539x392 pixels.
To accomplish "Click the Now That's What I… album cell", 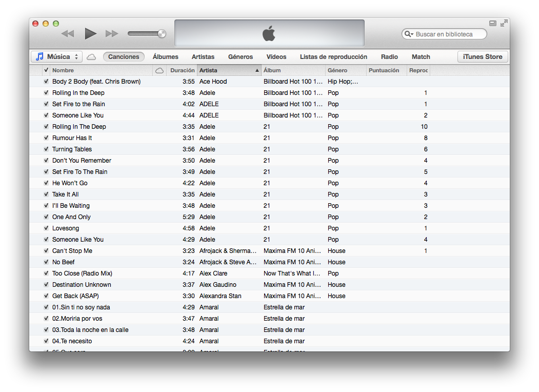I will (292, 273).
